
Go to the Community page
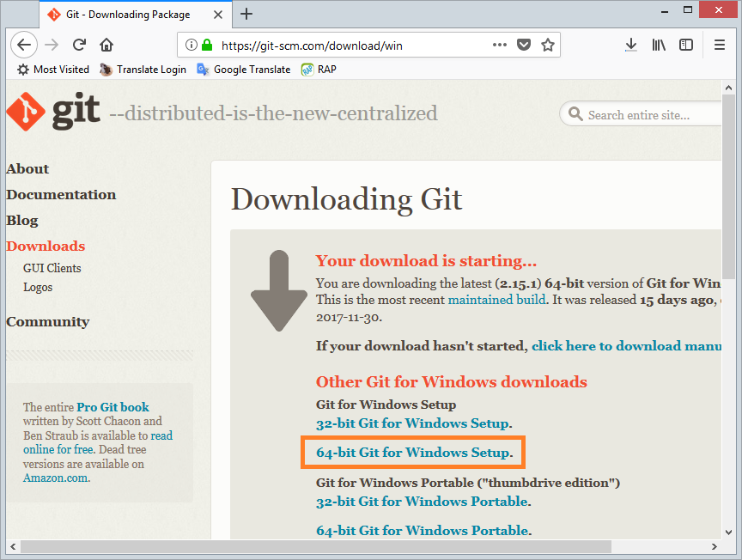[x=48, y=322]
